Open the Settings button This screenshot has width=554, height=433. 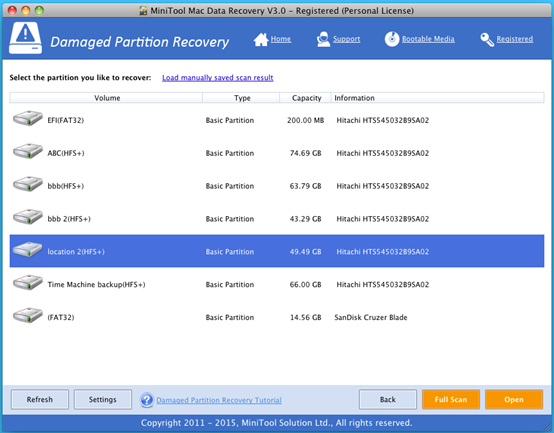(x=102, y=399)
